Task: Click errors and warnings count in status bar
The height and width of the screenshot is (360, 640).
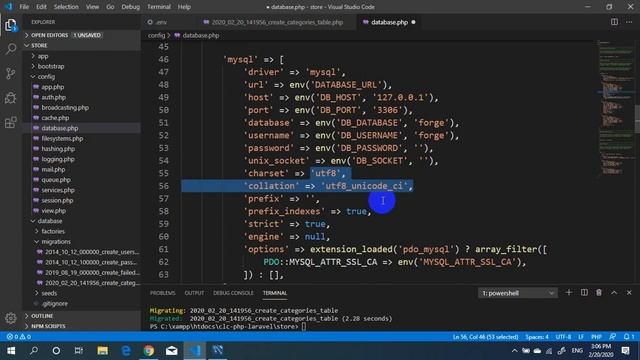Action: pyautogui.click(x=19, y=337)
